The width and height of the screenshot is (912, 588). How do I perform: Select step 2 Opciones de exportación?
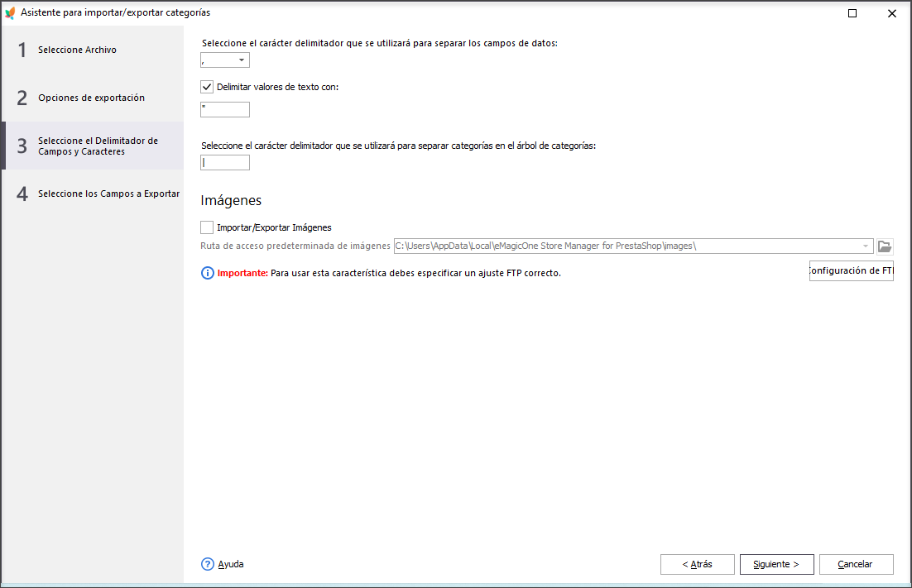click(93, 98)
